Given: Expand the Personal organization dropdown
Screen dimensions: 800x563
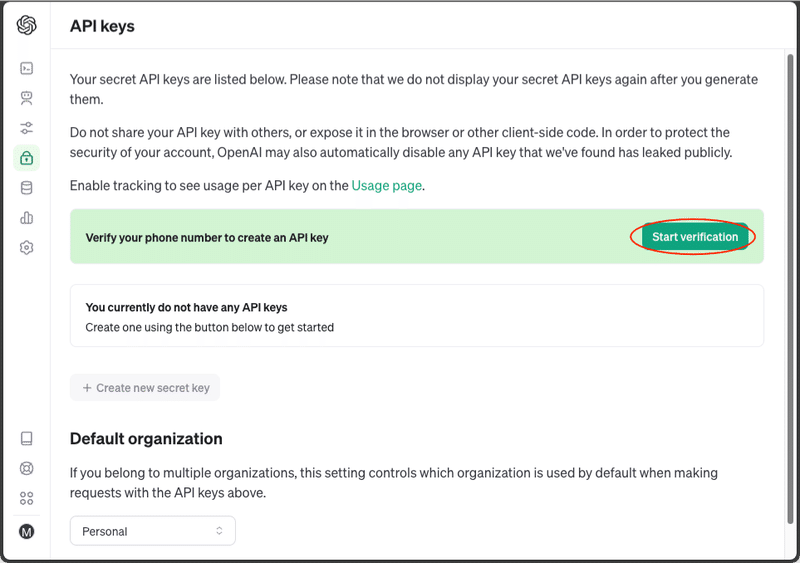Looking at the screenshot, I should point(153,531).
